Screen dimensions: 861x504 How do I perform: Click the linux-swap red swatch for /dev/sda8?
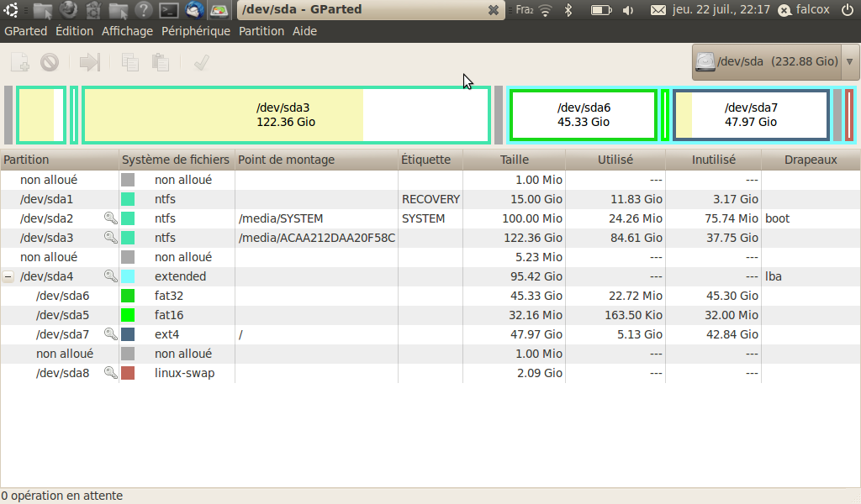click(x=128, y=373)
